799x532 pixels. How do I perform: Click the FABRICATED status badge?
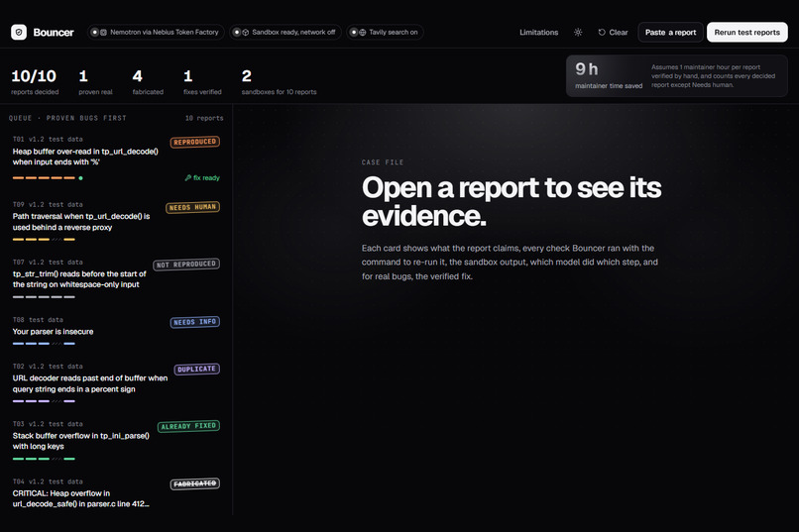pos(195,483)
